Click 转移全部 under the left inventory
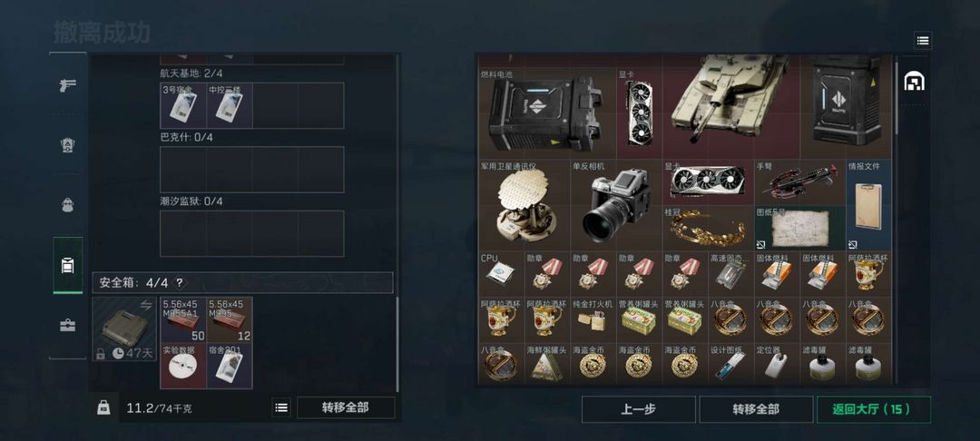The width and height of the screenshot is (980, 441). 346,408
